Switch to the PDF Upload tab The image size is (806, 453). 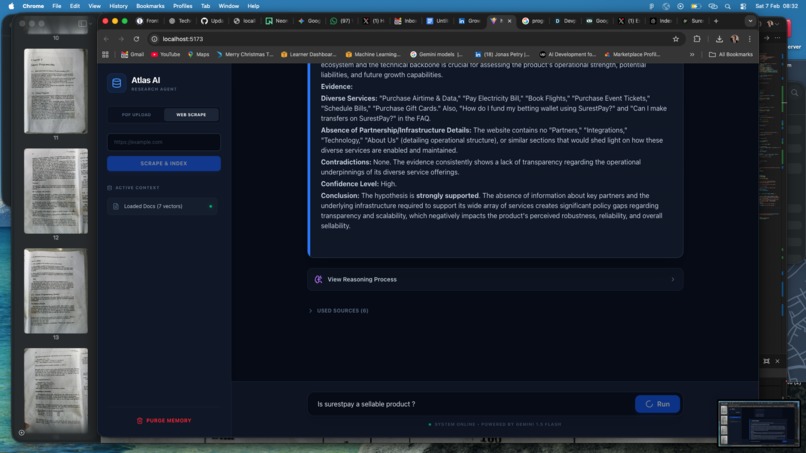coord(136,115)
